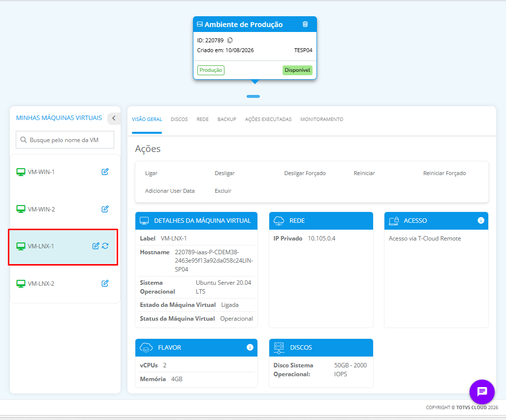This screenshot has height=420, width=506.
Task: Click the Copyright TOTVS Cloud 2026 footer
Action: click(x=462, y=407)
